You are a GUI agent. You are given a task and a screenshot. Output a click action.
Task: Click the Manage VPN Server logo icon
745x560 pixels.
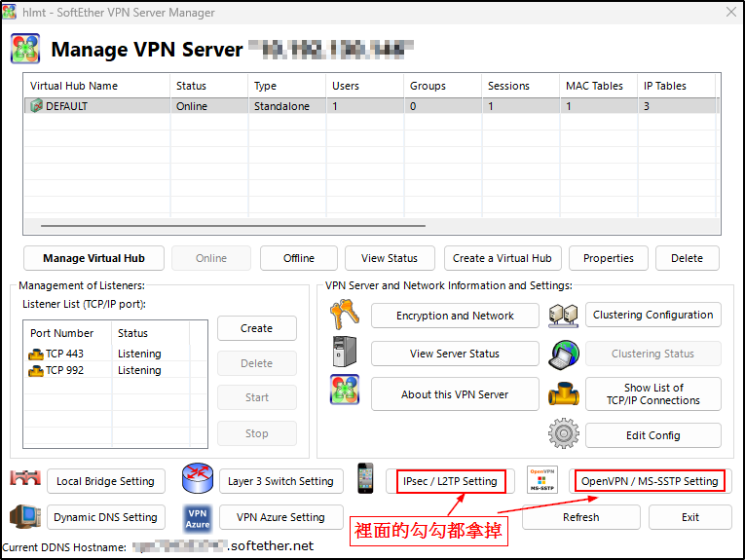[x=25, y=49]
